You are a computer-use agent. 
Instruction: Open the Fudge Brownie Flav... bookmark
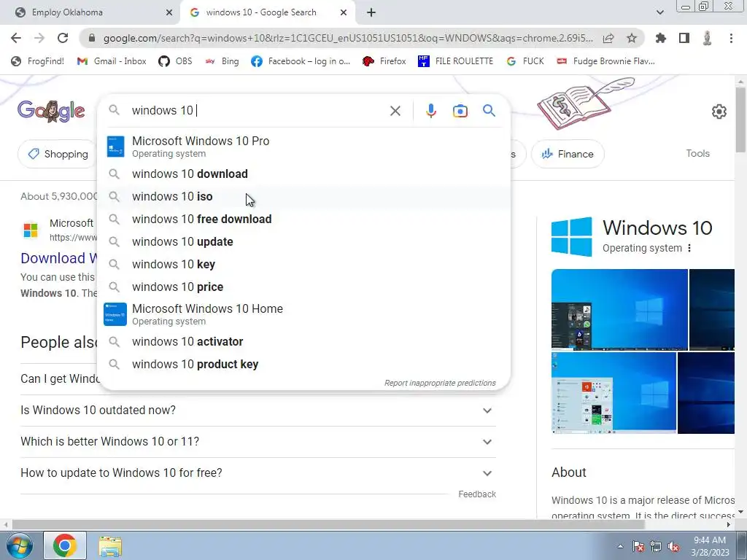point(605,61)
